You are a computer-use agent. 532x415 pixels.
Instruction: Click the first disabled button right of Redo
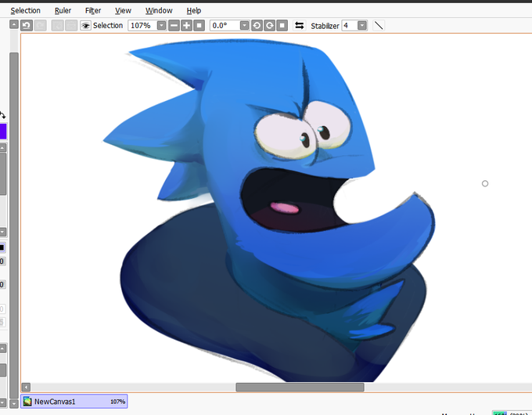click(57, 26)
